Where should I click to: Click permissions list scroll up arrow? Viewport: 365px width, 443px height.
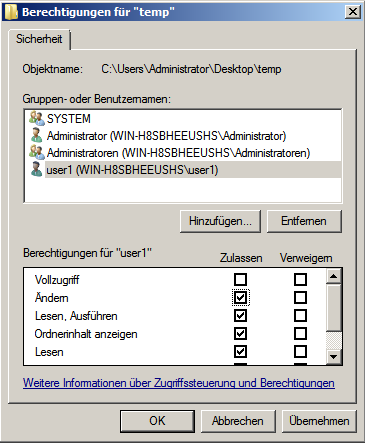pyautogui.click(x=334, y=276)
